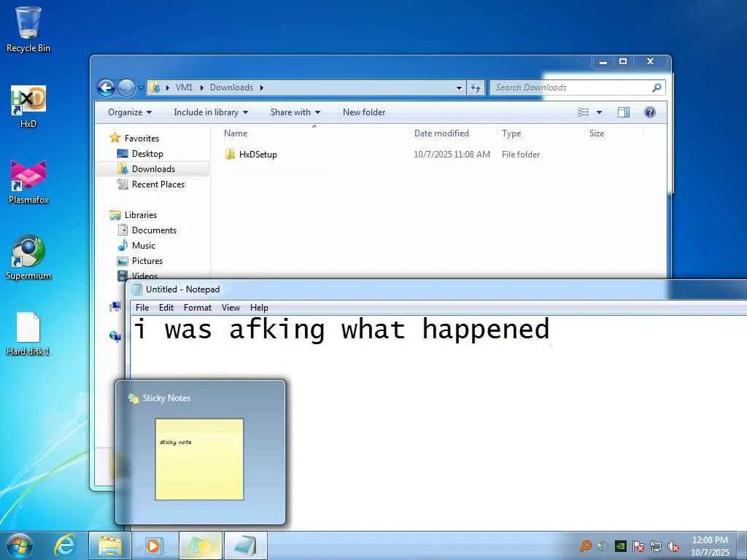
Task: Click the Untitled - Notepad title bar icon
Action: tap(136, 289)
